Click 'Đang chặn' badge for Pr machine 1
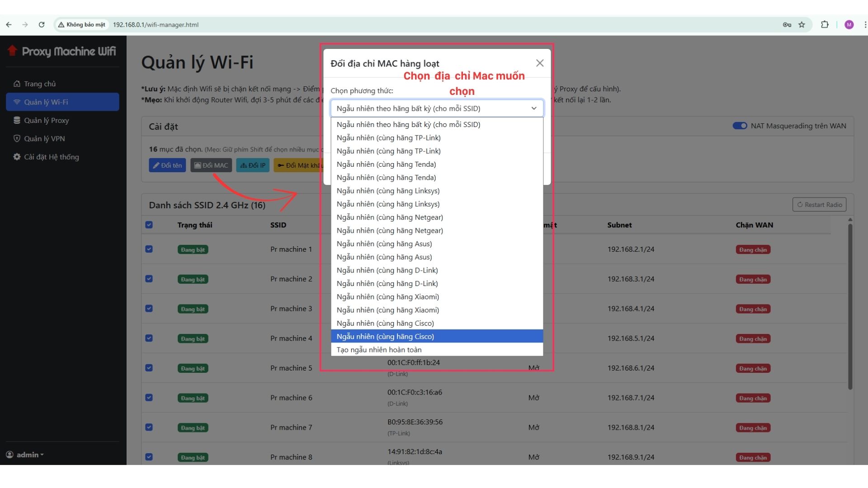 coord(753,249)
